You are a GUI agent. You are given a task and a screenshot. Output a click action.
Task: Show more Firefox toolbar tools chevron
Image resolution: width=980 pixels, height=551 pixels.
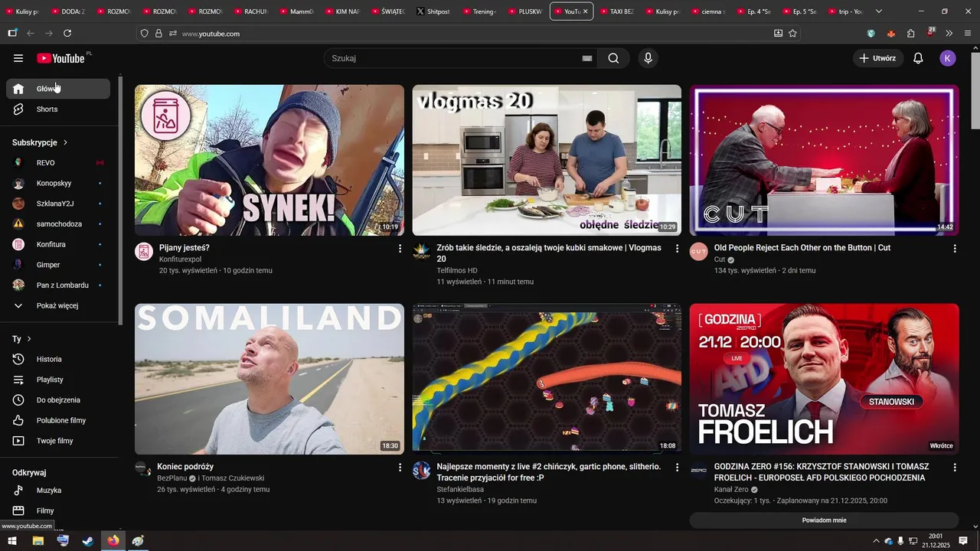(949, 34)
